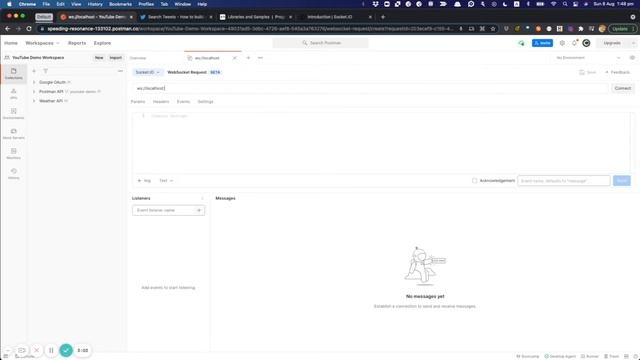Open the Upgrade dropdown arrow
The image size is (640, 360).
coord(633,43)
